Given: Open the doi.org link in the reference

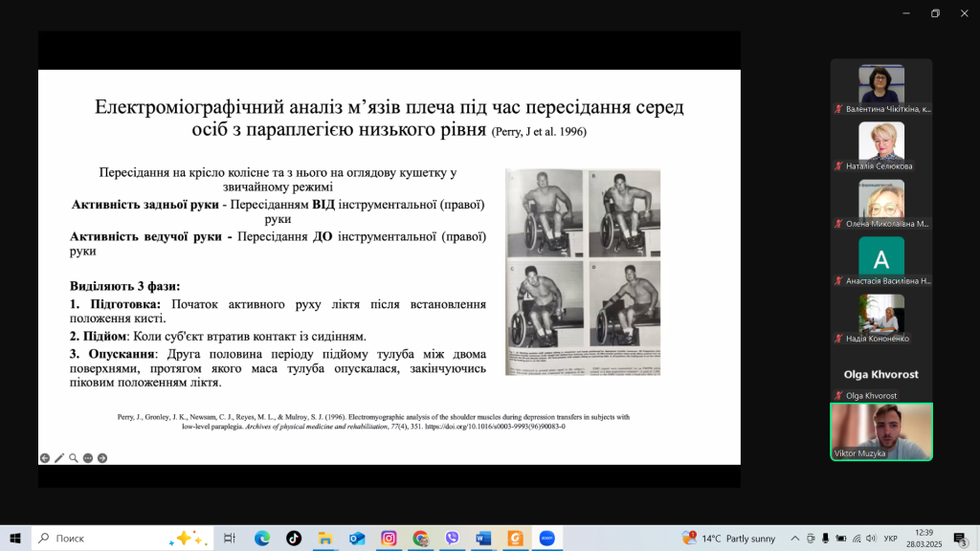Looking at the screenshot, I should 495,427.
